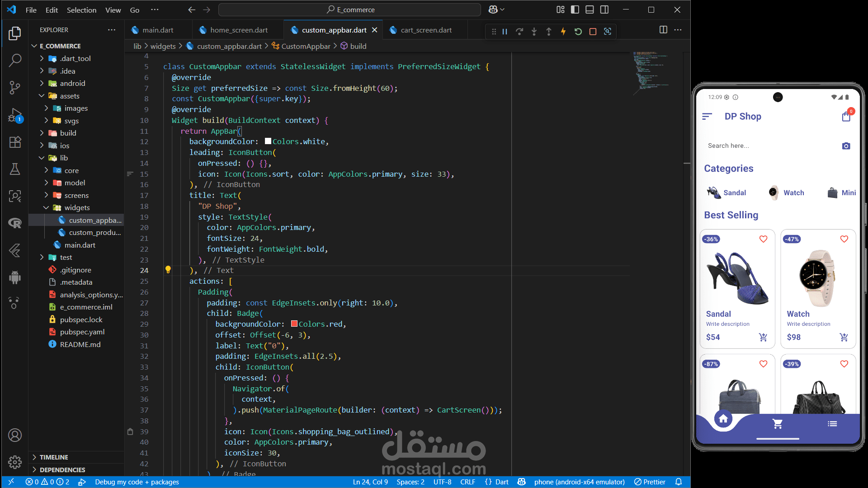
Task: Switch to the main.dart tab
Action: tap(158, 30)
